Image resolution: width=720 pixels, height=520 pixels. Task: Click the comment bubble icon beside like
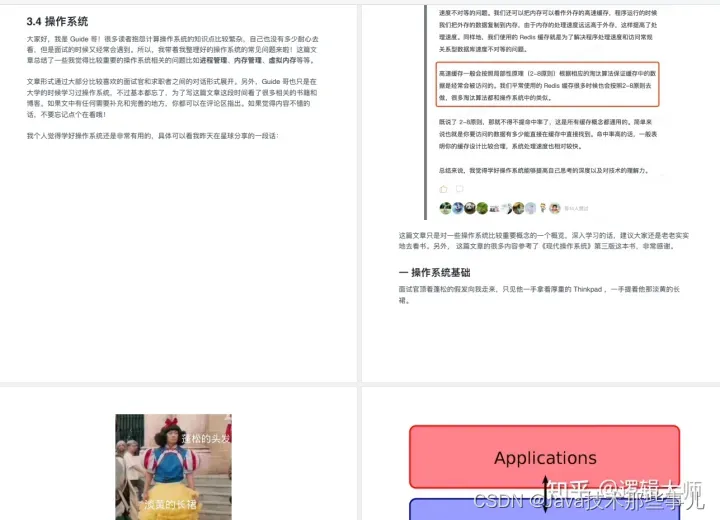coord(460,188)
